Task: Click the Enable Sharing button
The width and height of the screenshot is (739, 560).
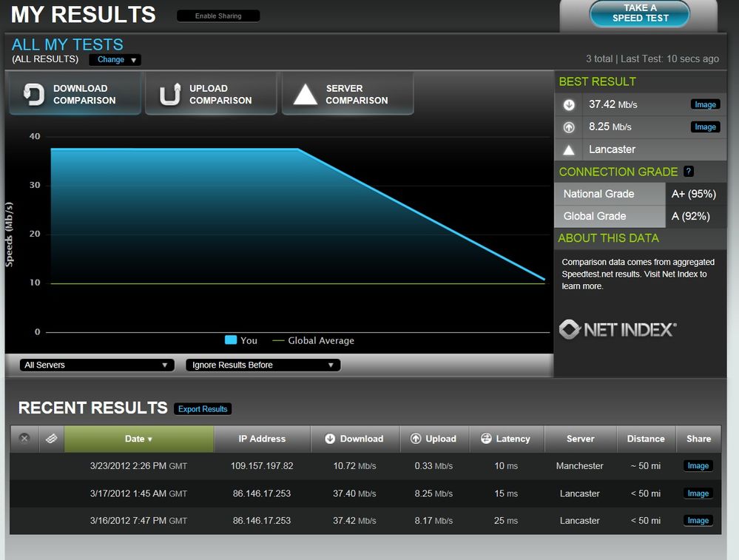Action: (218, 16)
